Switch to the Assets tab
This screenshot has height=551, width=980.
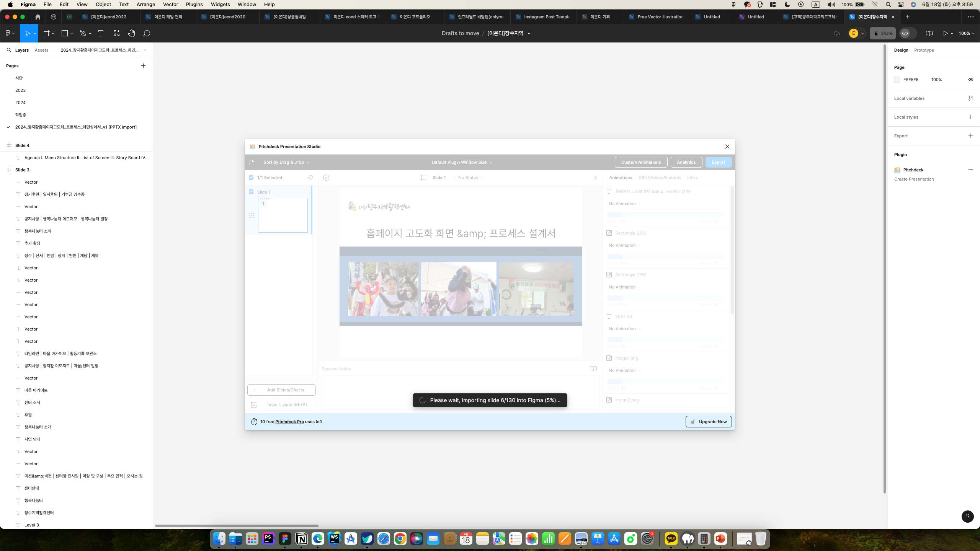click(x=41, y=50)
